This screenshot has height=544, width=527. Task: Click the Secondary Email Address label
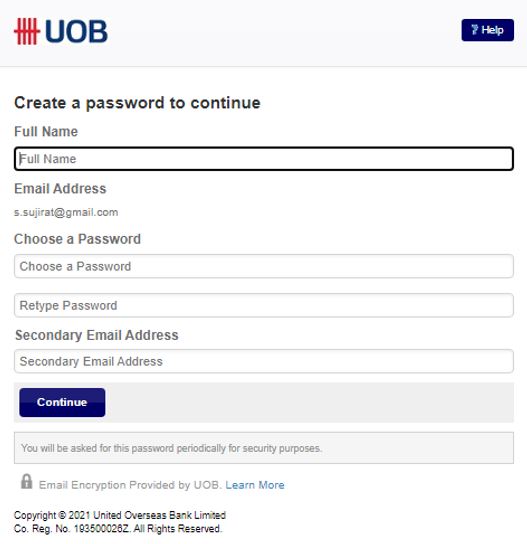point(97,335)
